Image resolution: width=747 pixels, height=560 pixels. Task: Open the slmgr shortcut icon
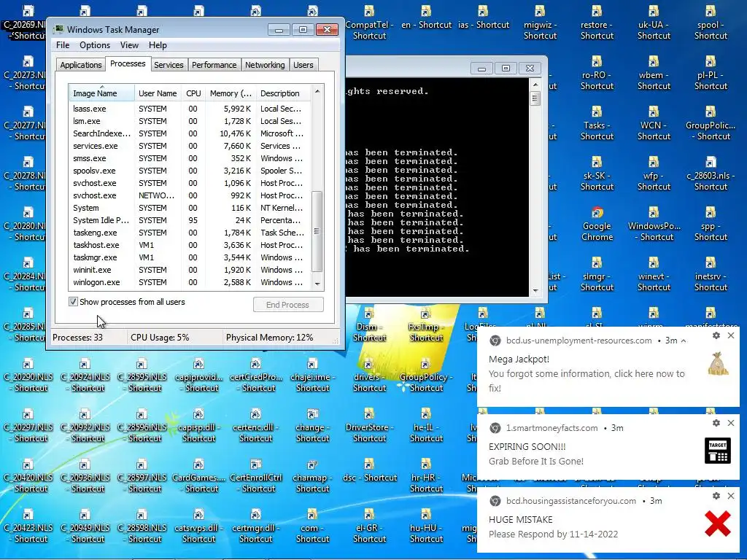tap(597, 274)
